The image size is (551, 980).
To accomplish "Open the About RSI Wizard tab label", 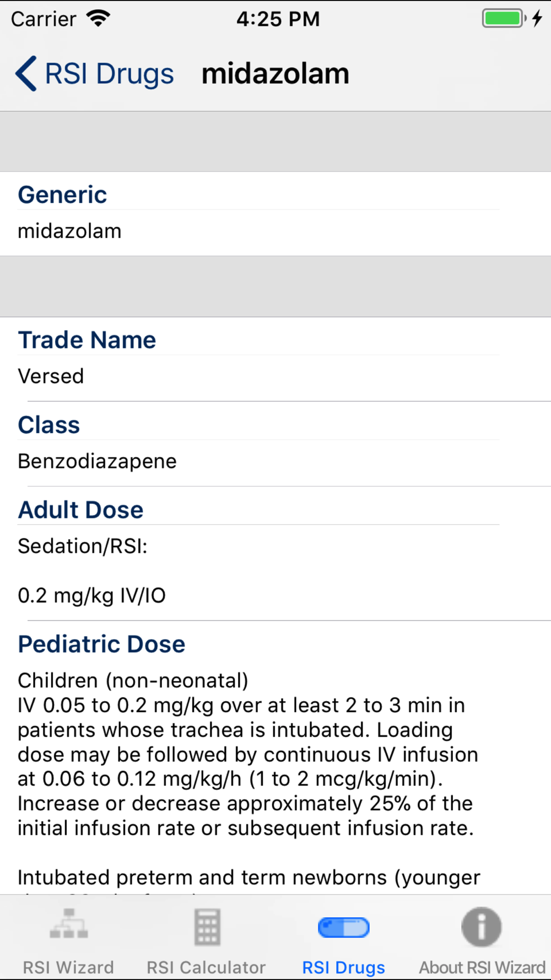I will click(x=482, y=967).
